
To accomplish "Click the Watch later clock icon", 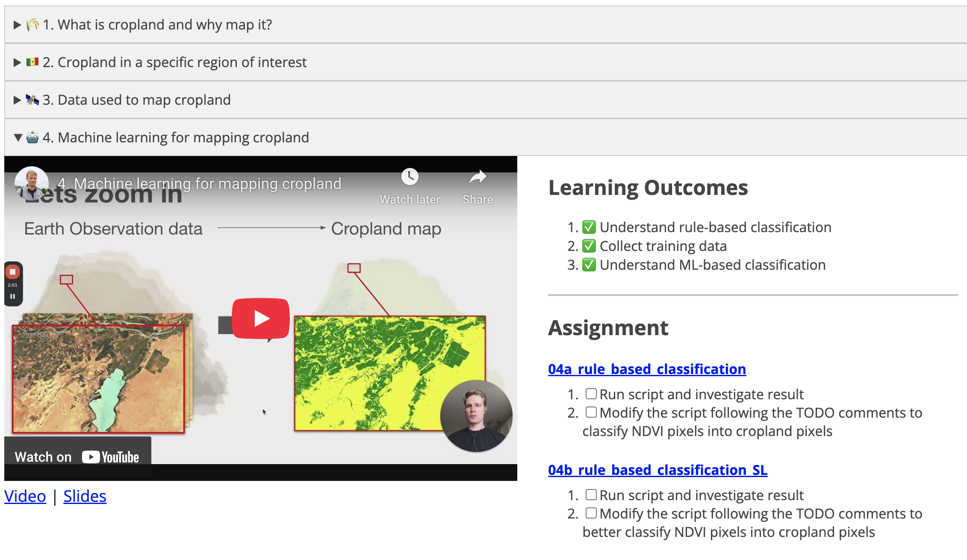I will point(410,177).
